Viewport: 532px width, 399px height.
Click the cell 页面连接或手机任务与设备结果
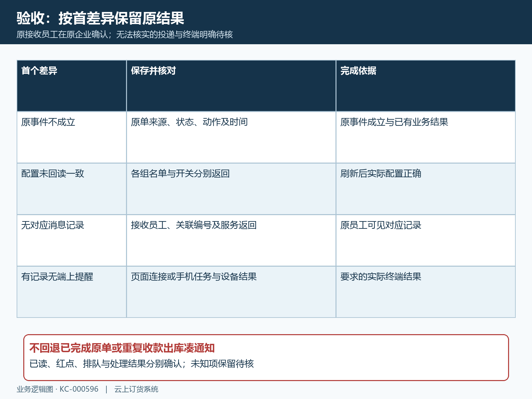(x=231, y=292)
